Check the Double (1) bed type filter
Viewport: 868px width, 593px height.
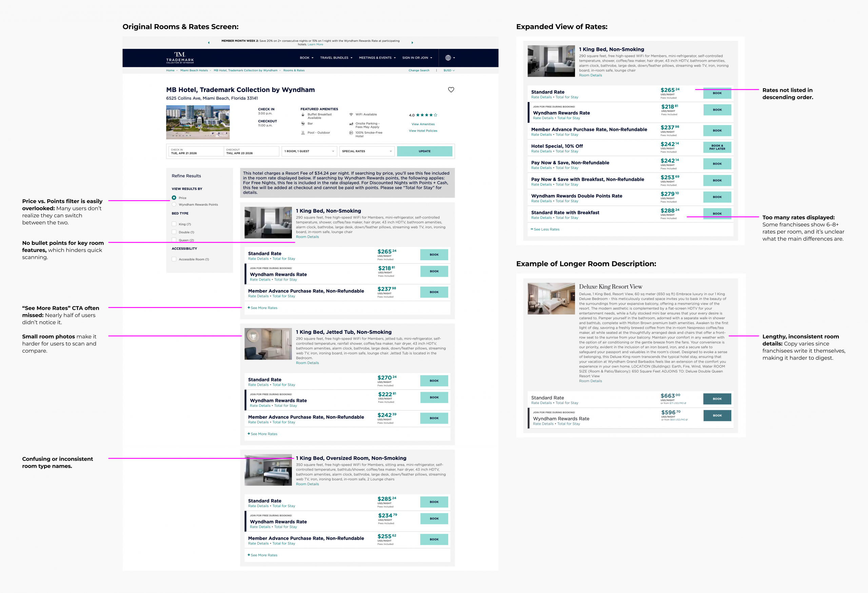click(174, 232)
